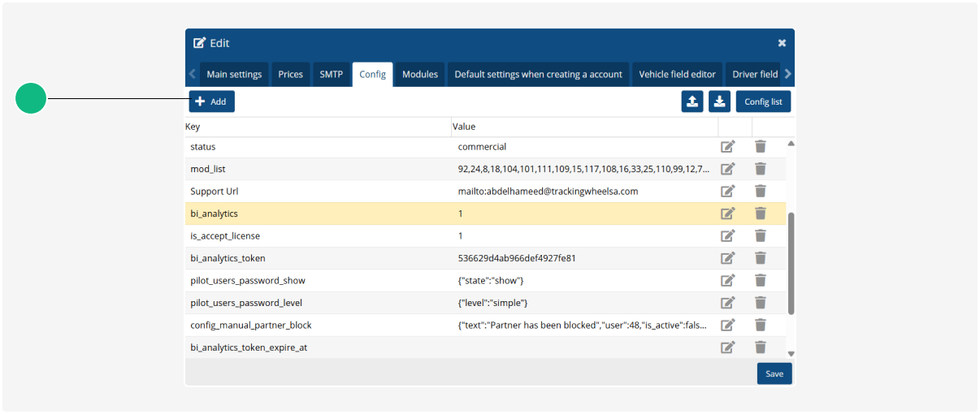Edit pilot_users_password_level entry

tap(728, 303)
